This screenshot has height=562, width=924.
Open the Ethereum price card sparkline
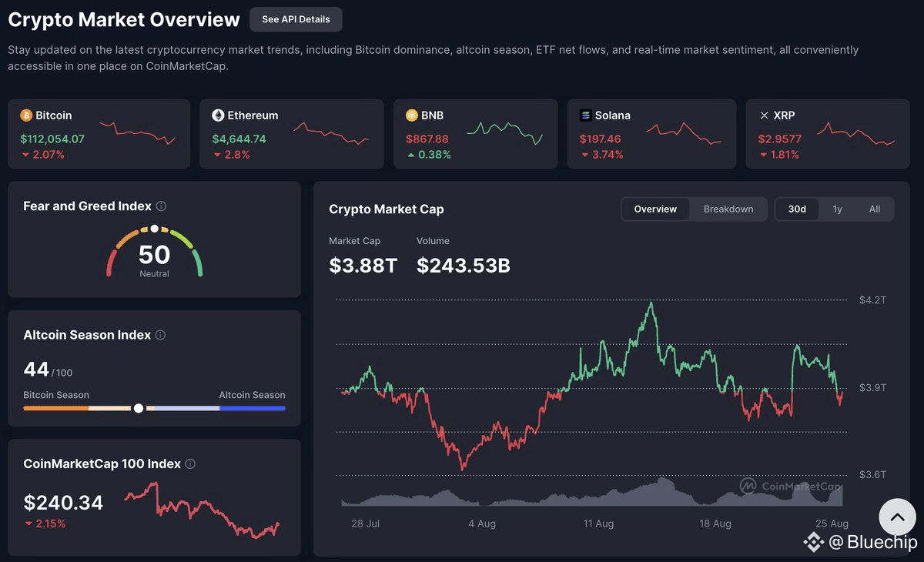[x=331, y=133]
